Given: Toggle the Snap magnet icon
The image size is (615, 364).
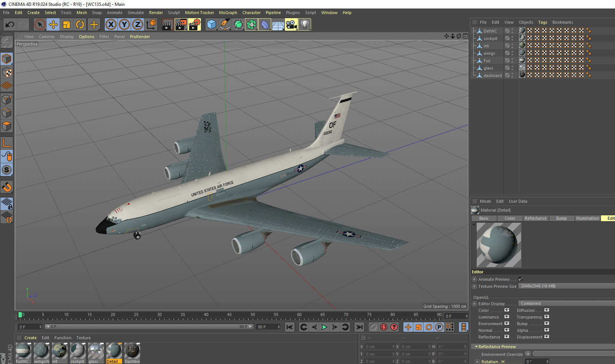Looking at the screenshot, I should tap(7, 187).
